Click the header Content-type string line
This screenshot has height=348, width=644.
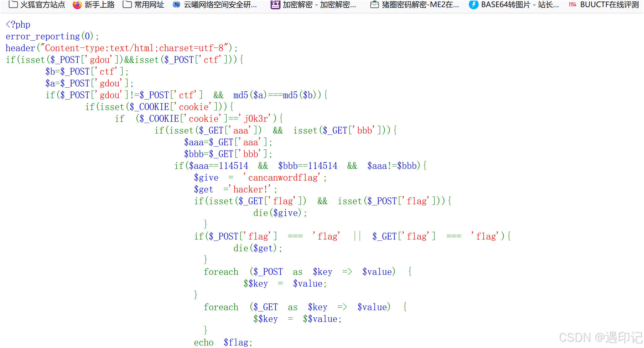(x=121, y=48)
